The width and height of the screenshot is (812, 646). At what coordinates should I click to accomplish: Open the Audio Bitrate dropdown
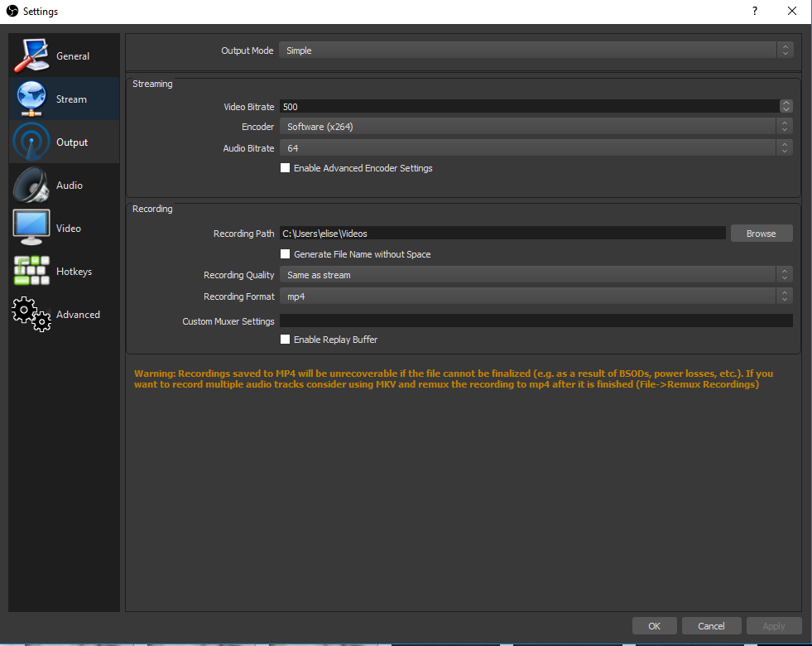pos(536,148)
